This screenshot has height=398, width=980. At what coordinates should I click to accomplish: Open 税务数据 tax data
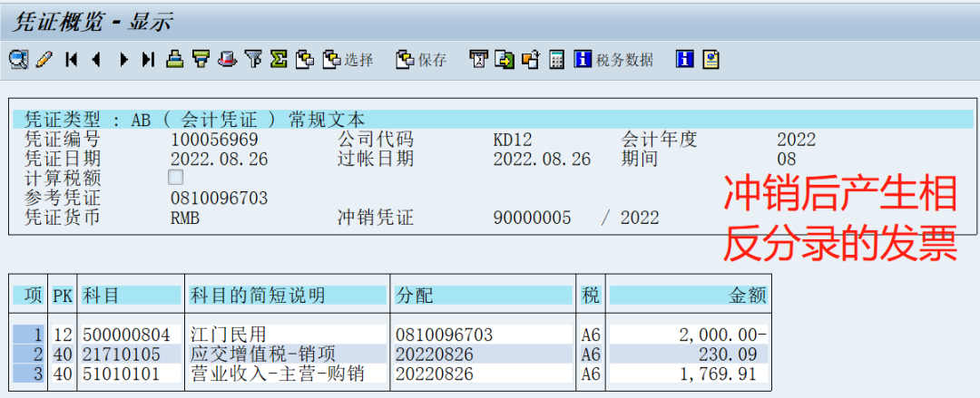tap(613, 59)
